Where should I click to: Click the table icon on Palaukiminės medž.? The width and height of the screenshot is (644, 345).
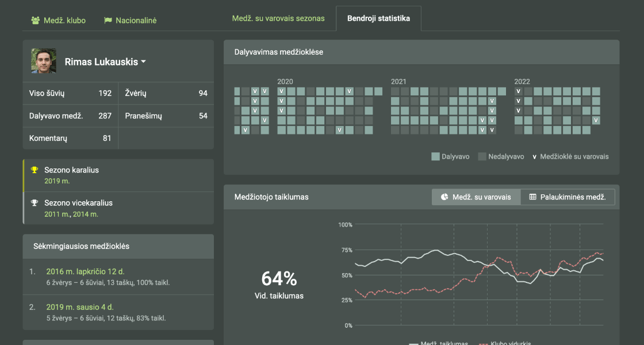click(x=533, y=197)
